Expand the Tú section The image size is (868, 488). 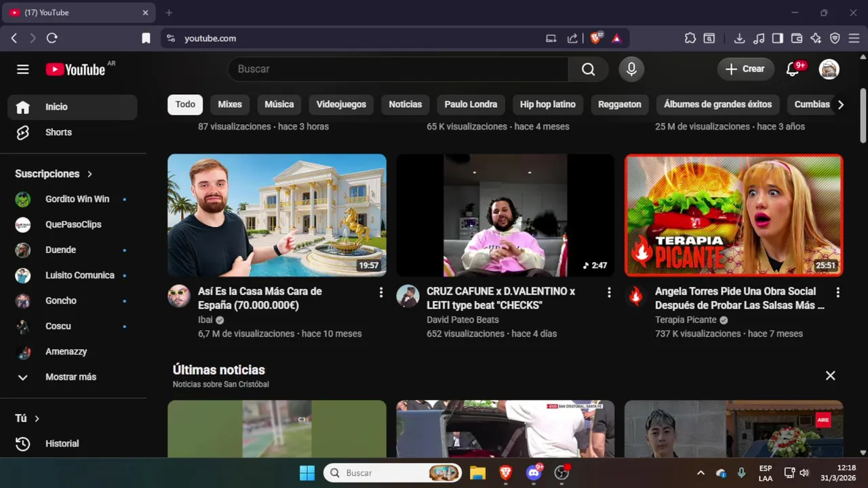pyautogui.click(x=27, y=419)
